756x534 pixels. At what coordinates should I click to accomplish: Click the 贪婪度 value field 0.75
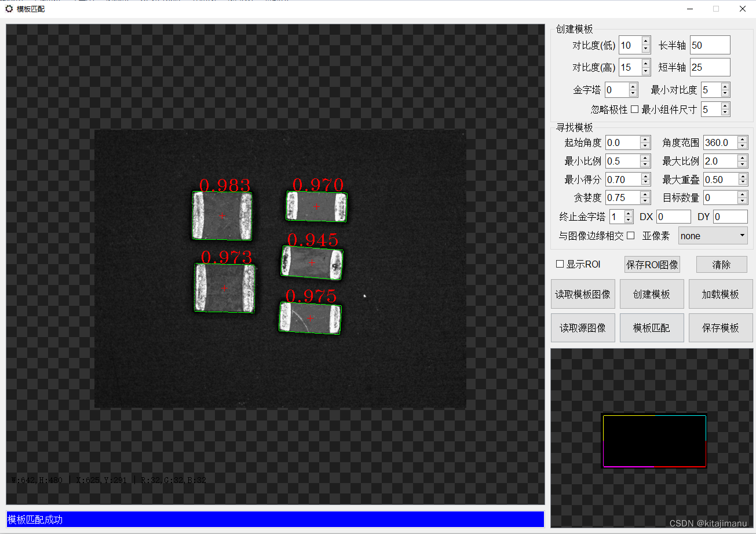tap(623, 197)
